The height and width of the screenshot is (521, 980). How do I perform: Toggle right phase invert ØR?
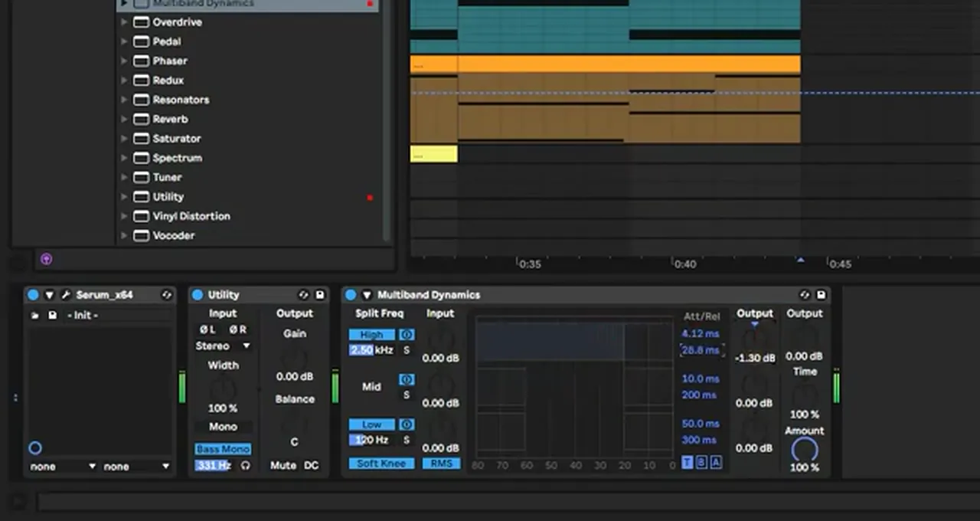[x=237, y=329]
